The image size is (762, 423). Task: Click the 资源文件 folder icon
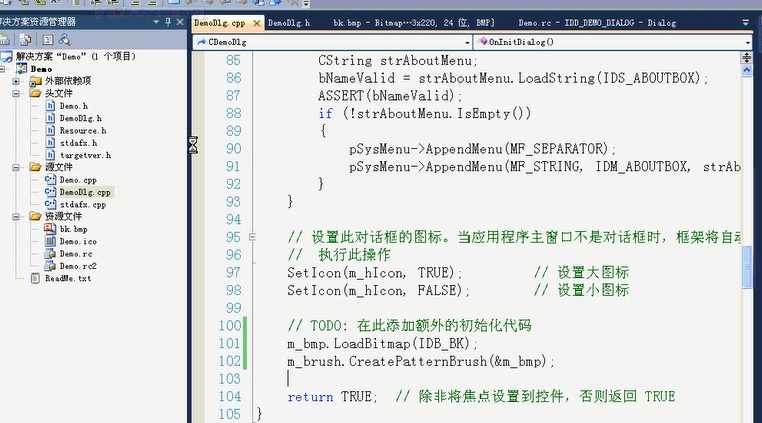tap(35, 216)
